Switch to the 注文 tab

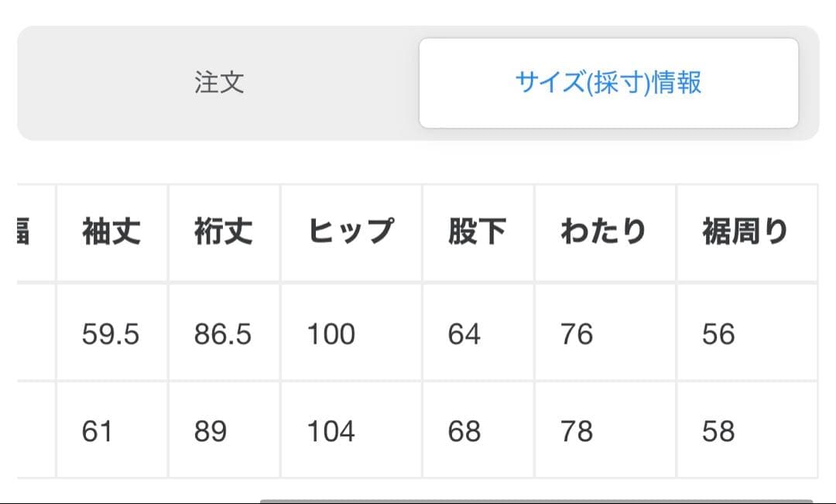pyautogui.click(x=219, y=83)
